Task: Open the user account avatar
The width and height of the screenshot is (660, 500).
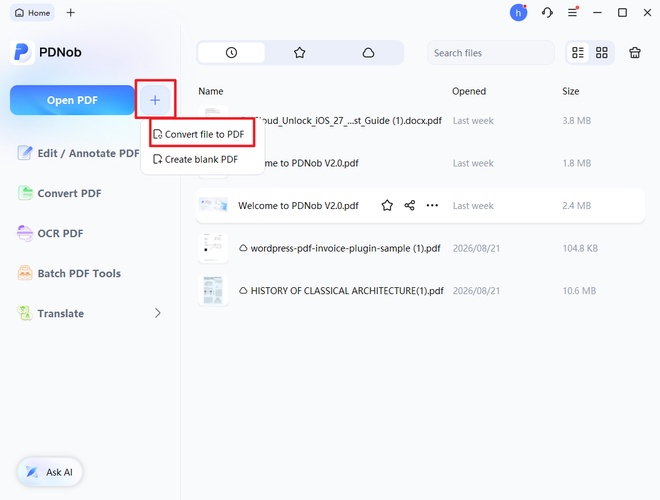Action: (x=518, y=13)
